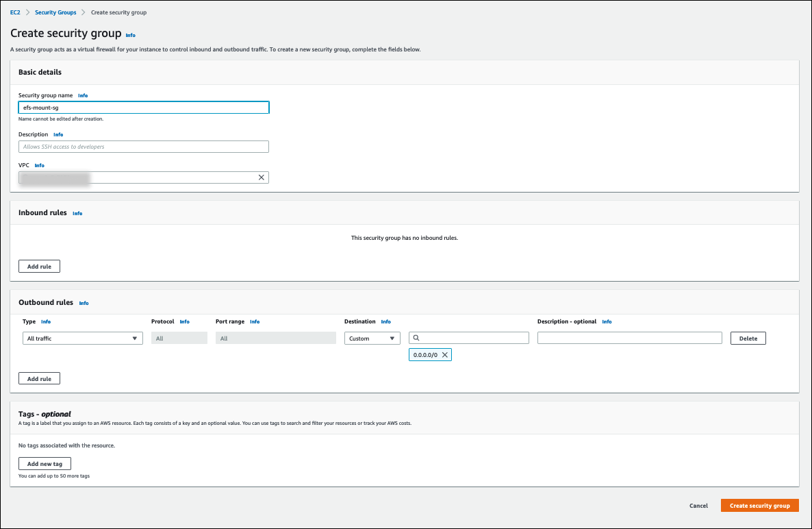Delete the outbound All traffic rule
Screen dimensions: 812x529
point(748,338)
